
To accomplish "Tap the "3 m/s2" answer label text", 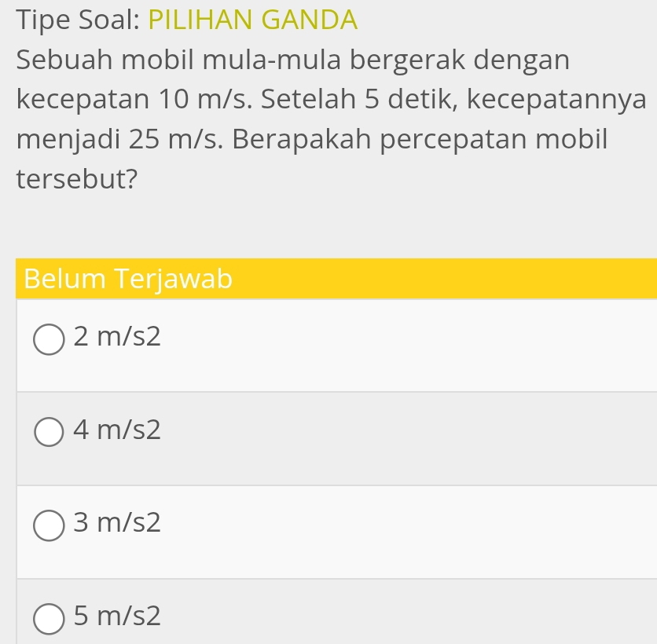I will click(x=116, y=523).
